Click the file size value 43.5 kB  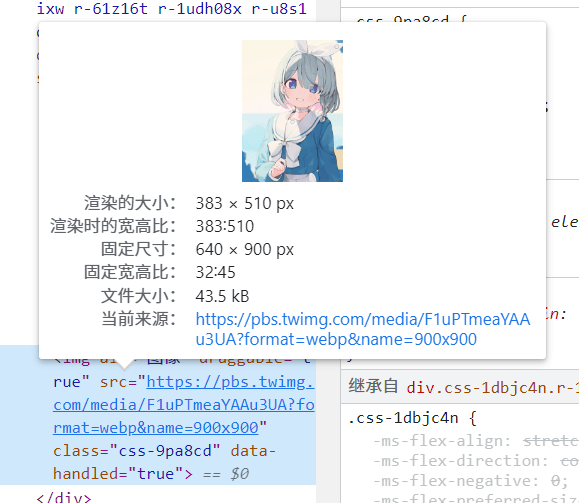point(222,296)
